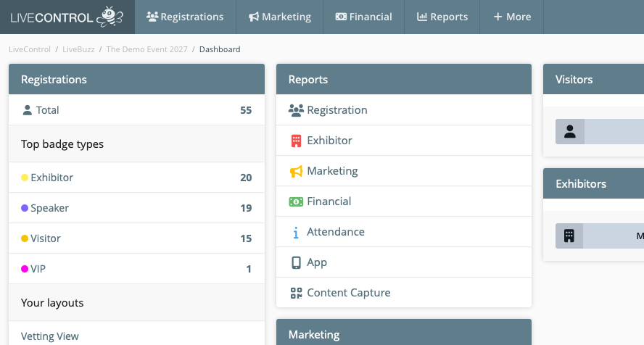Click the Dashboard breadcrumb text

tap(220, 49)
